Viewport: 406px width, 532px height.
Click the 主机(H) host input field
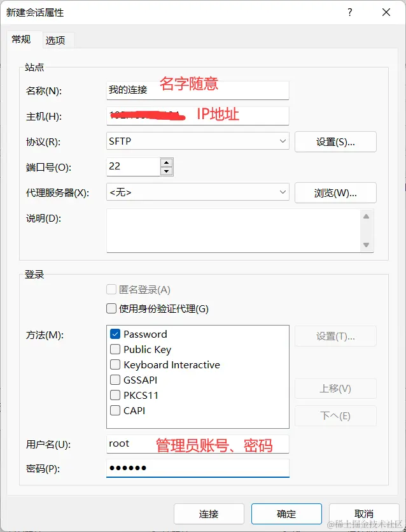pyautogui.click(x=197, y=116)
